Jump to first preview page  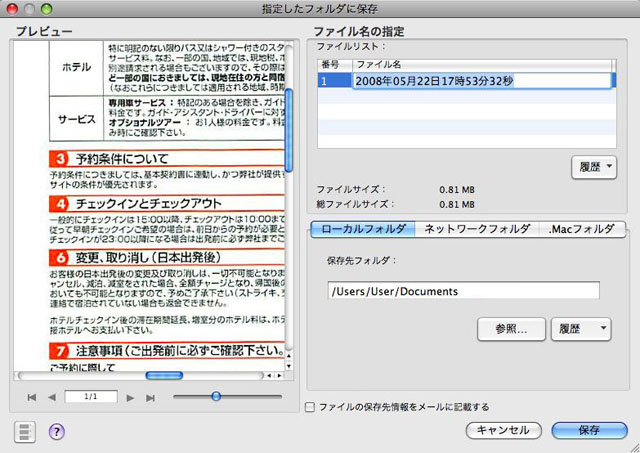[32, 397]
